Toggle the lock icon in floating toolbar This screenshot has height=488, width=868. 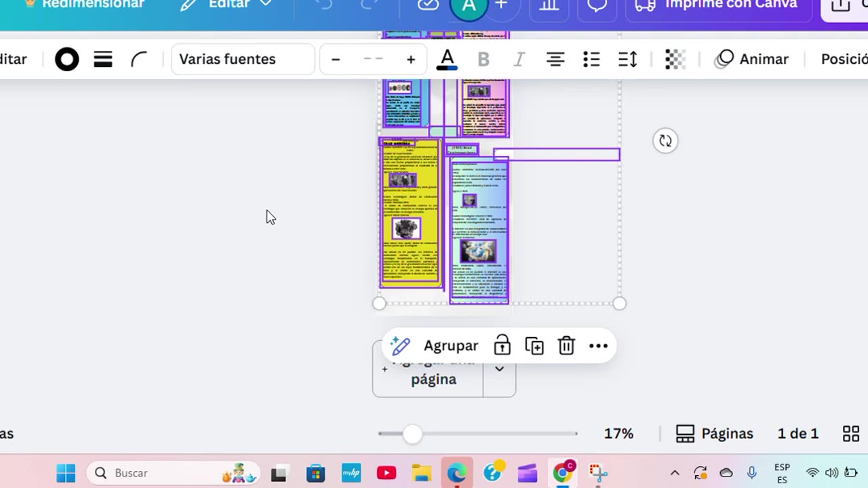point(502,346)
